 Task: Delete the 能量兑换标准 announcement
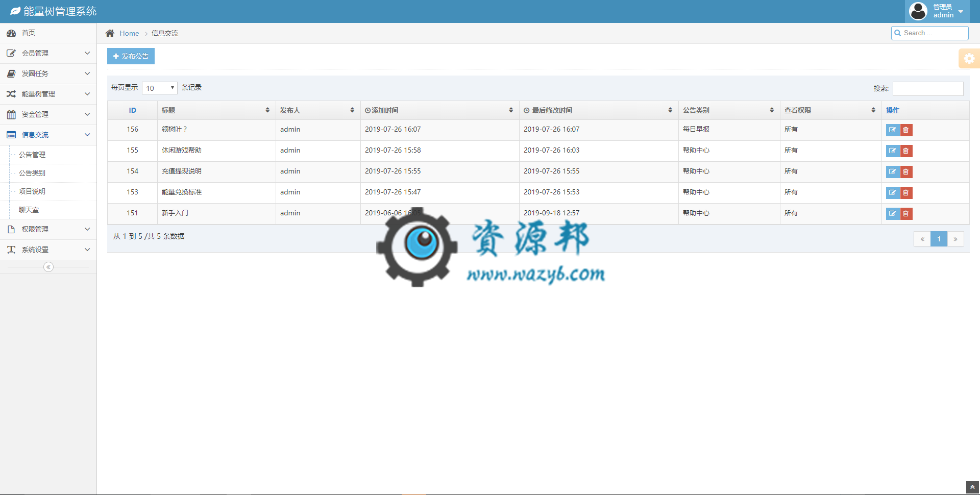click(x=906, y=193)
